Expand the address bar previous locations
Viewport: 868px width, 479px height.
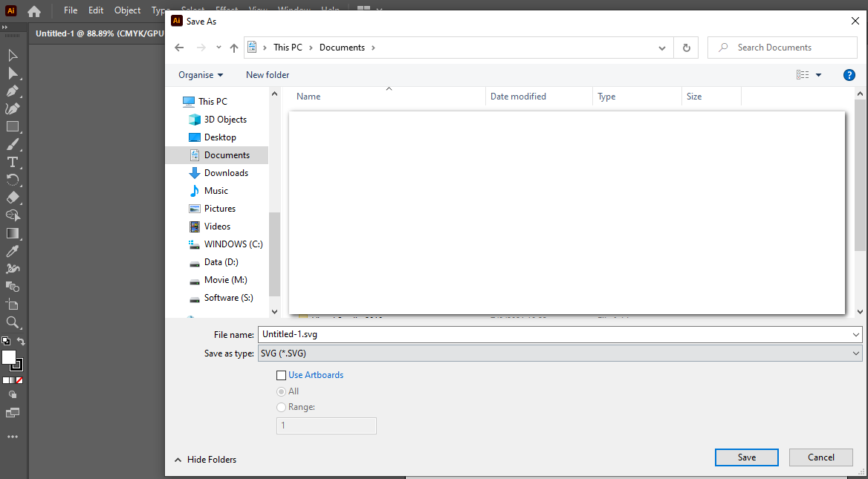pyautogui.click(x=662, y=48)
